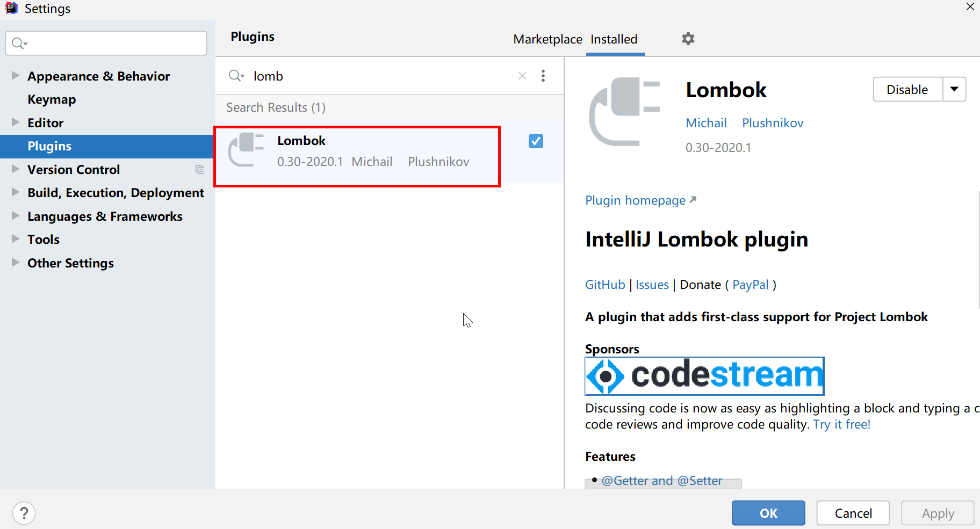Click the IntelliJ Lombok plugin heading
Image resolution: width=980 pixels, height=529 pixels.
point(696,239)
